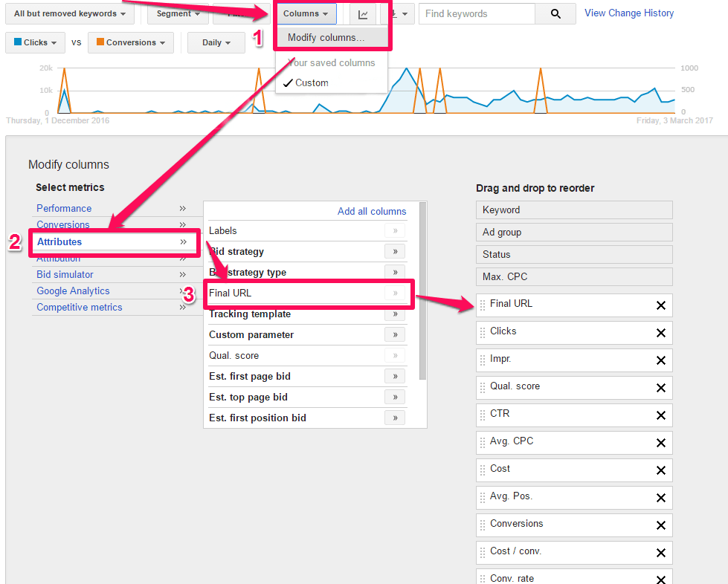Click the Clicks metric selector
The image size is (728, 584).
pyautogui.click(x=34, y=42)
